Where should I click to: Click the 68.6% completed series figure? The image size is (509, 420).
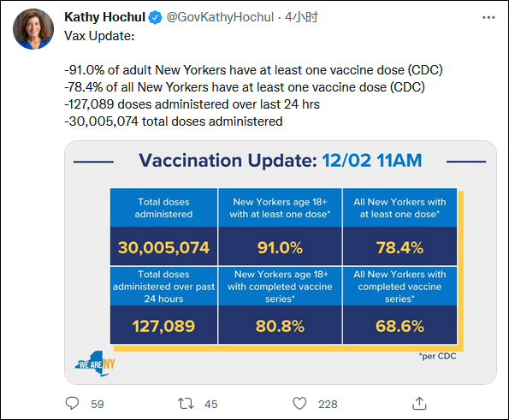point(400,326)
